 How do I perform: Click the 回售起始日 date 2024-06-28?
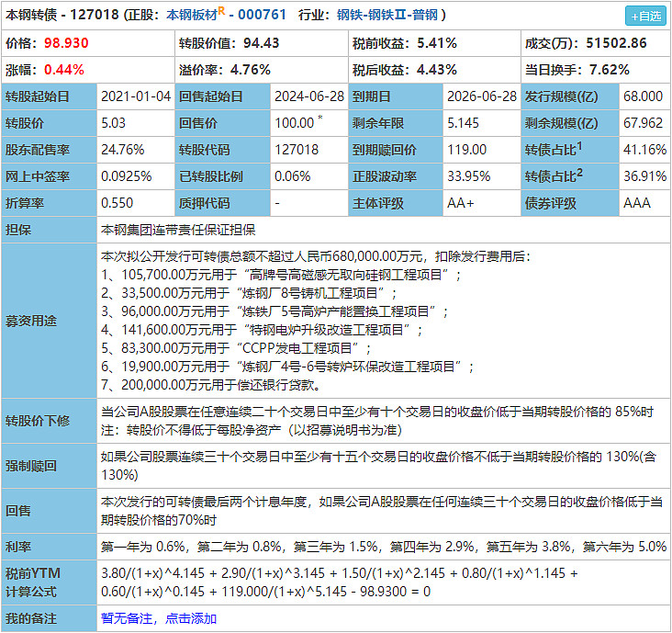click(309, 96)
